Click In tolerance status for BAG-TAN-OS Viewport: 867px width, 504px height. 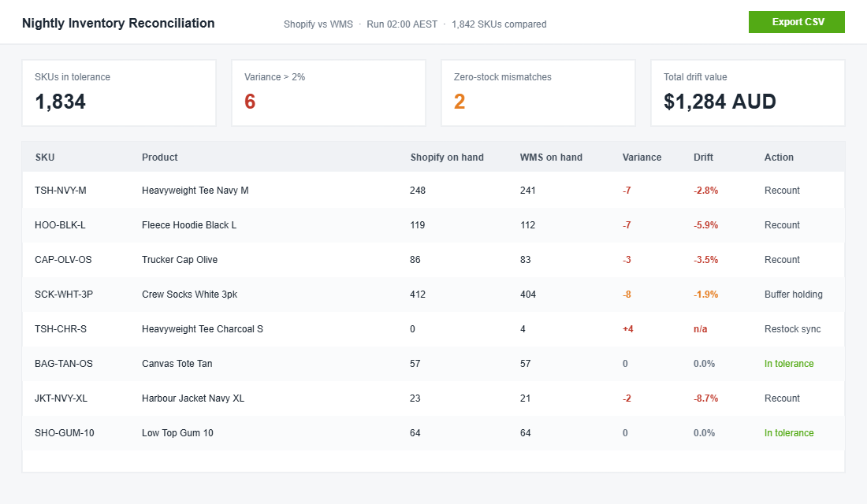tap(789, 364)
